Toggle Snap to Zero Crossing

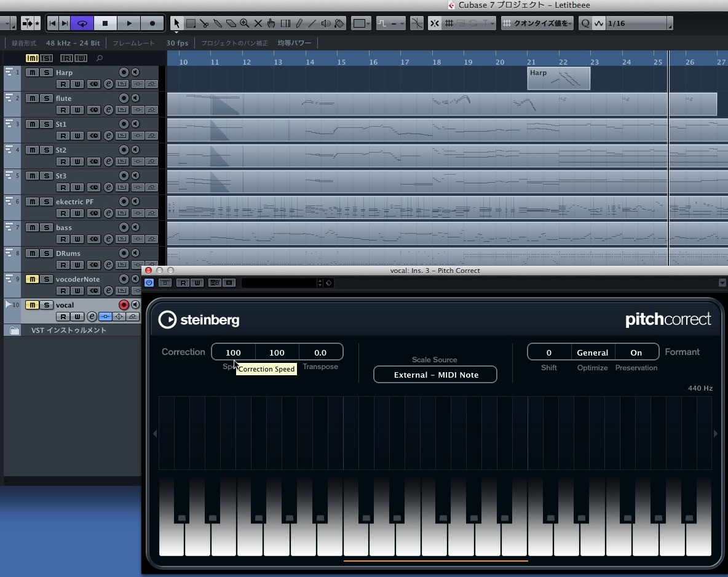[417, 23]
